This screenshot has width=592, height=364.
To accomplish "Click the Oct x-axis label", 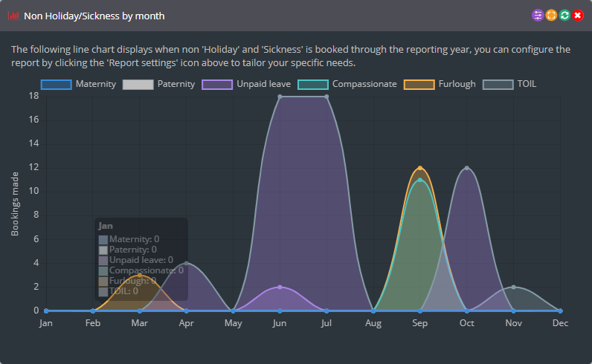I will pyautogui.click(x=467, y=323).
